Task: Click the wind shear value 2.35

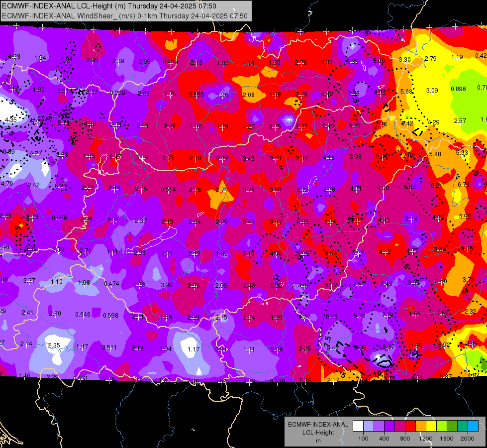Action: [54, 345]
